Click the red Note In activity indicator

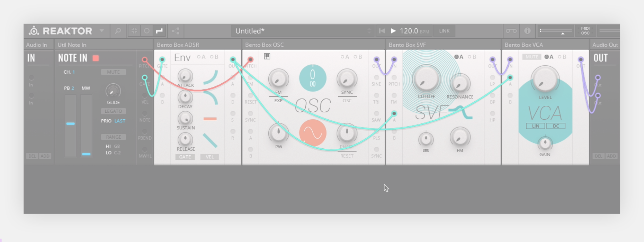96,58
